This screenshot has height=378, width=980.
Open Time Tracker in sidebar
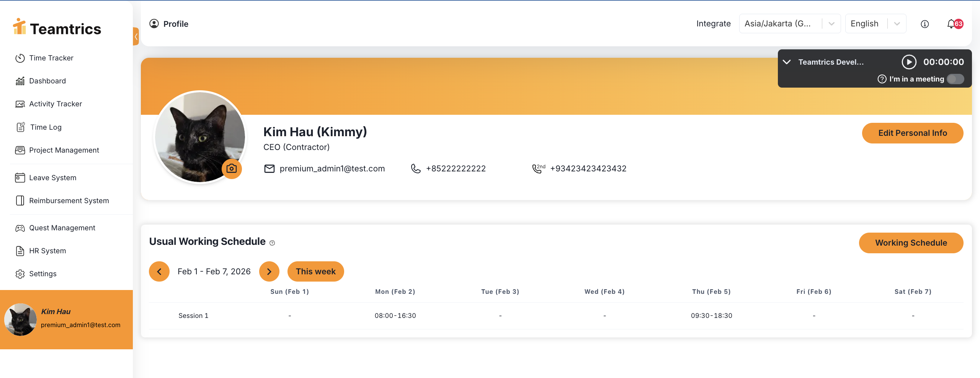click(x=51, y=58)
